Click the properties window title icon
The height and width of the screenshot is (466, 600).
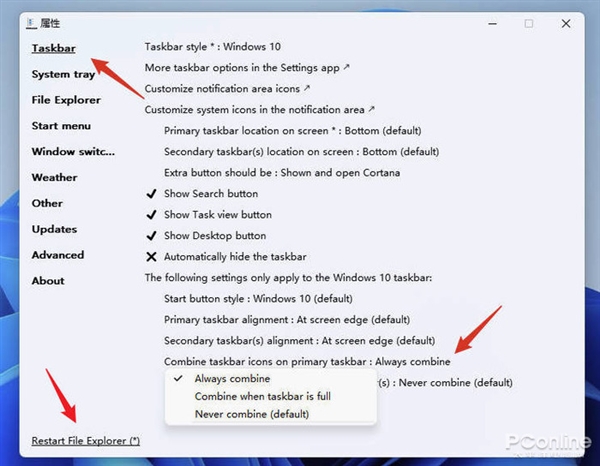(31, 24)
